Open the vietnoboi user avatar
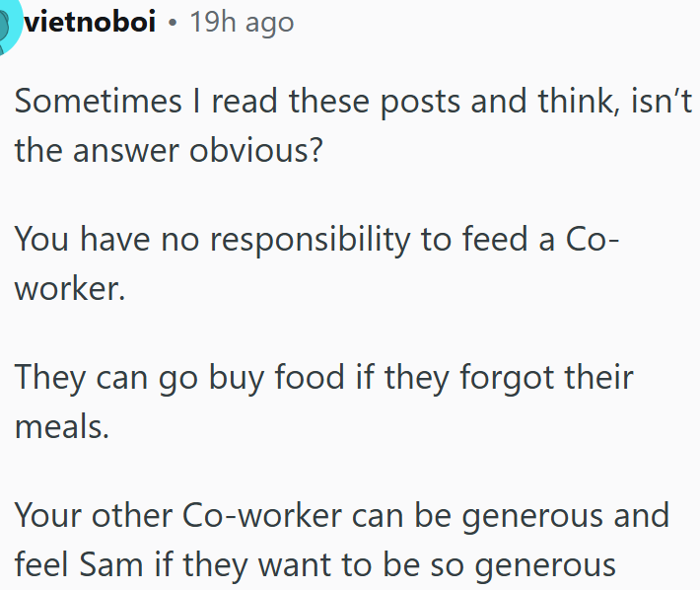The height and width of the screenshot is (590, 700). [x=8, y=24]
